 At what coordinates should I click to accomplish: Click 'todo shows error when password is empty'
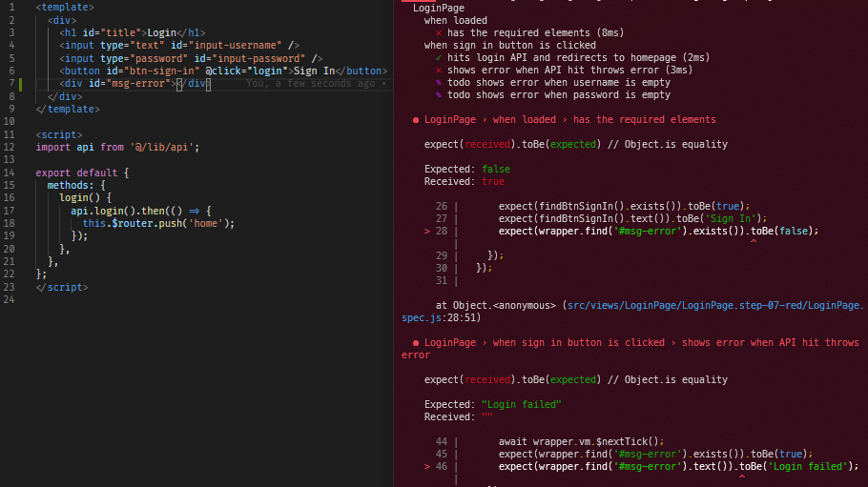pos(552,94)
